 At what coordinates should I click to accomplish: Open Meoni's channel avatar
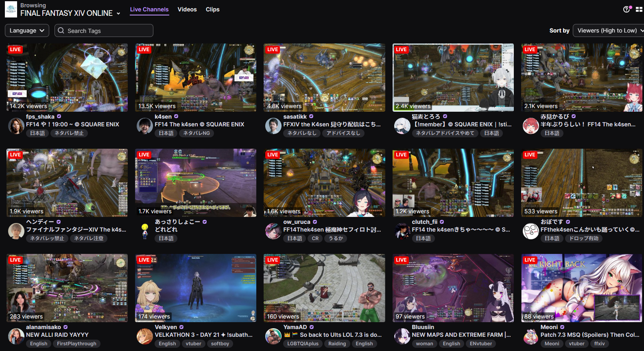pos(530,336)
